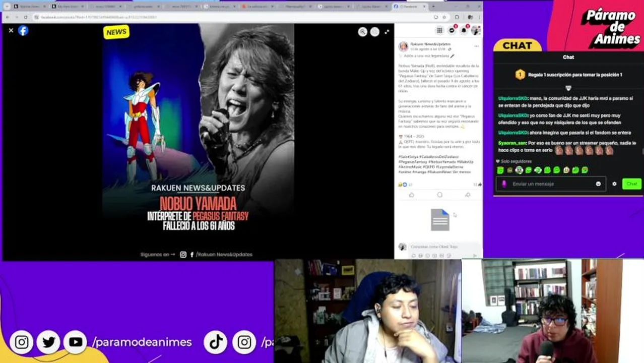Click the Nobuo Yamada news image

point(198,142)
